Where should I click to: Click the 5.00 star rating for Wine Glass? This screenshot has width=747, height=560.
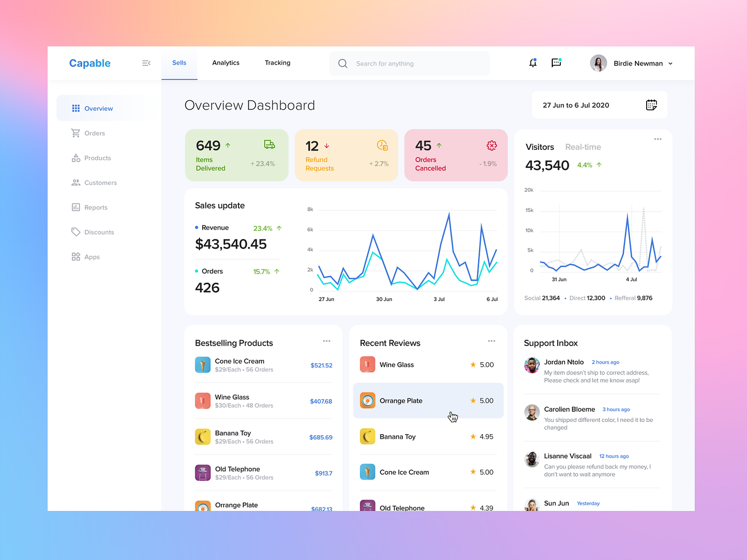pos(482,364)
